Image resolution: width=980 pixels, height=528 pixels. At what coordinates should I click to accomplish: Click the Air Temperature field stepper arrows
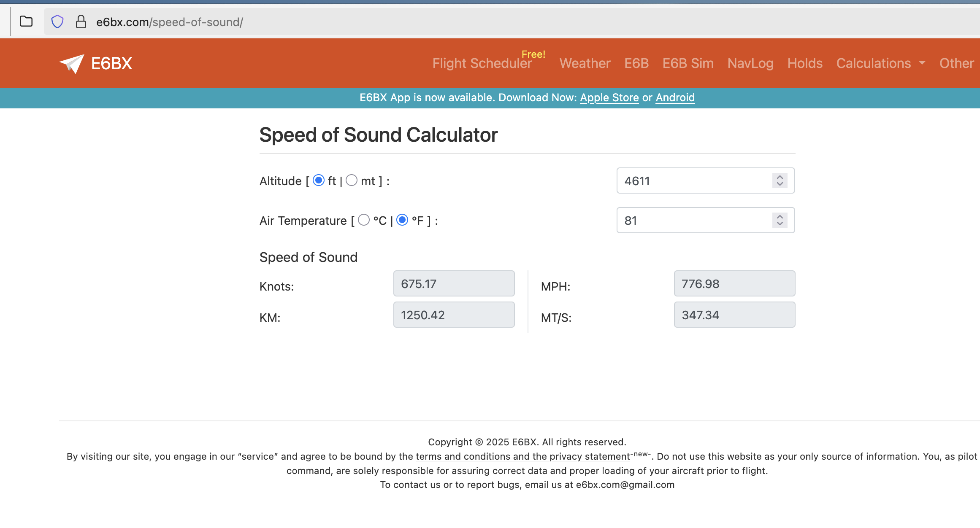pyautogui.click(x=780, y=220)
